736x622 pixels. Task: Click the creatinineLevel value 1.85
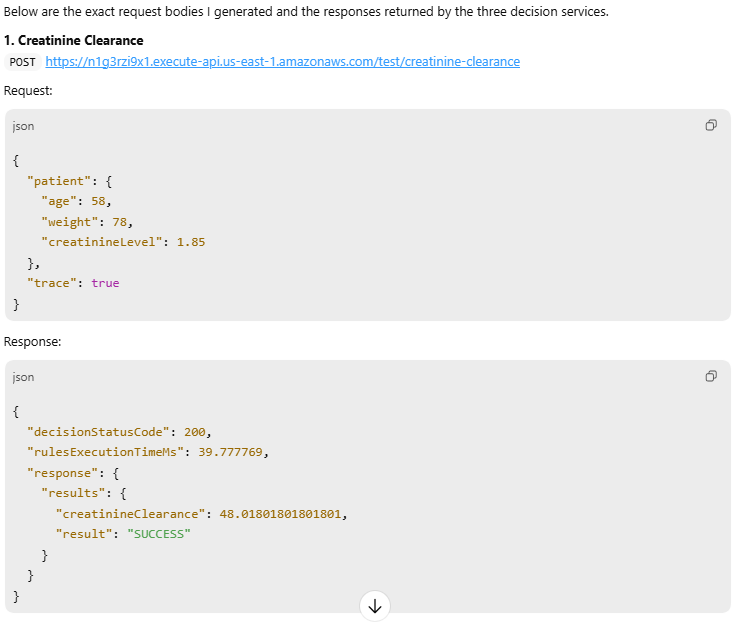[x=191, y=242]
